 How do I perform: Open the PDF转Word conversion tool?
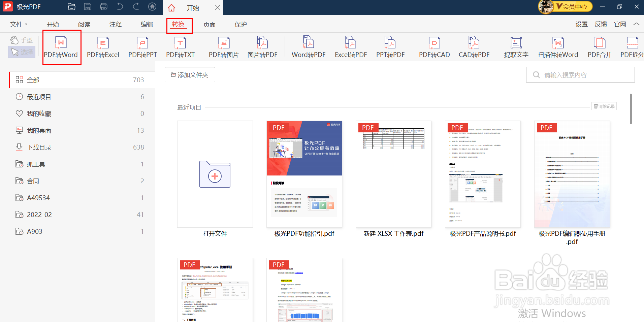pos(61,47)
